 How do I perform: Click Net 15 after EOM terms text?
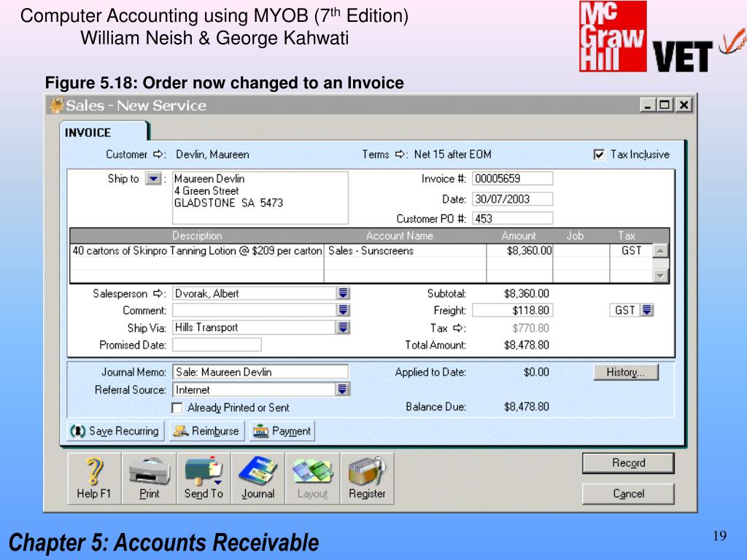[x=452, y=155]
